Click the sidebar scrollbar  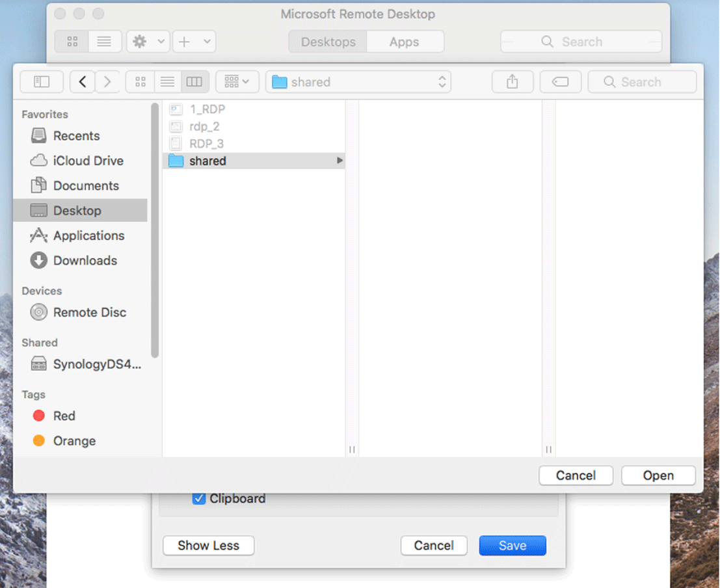(155, 230)
